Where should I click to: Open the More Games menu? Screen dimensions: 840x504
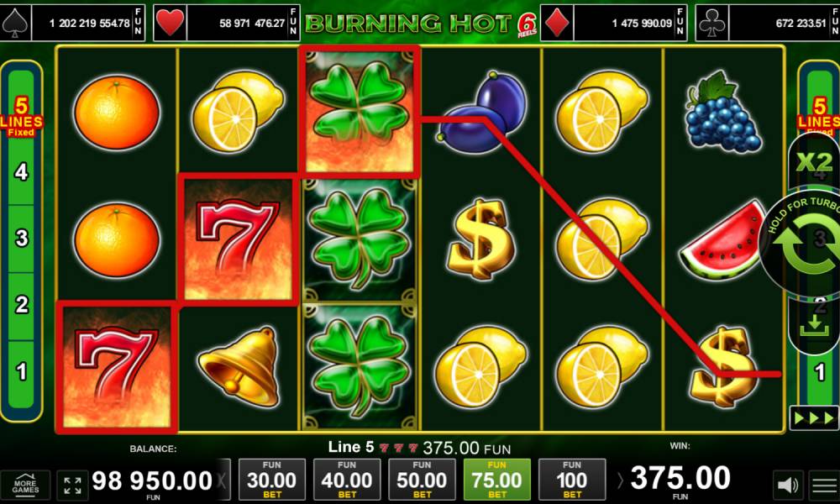tap(25, 486)
